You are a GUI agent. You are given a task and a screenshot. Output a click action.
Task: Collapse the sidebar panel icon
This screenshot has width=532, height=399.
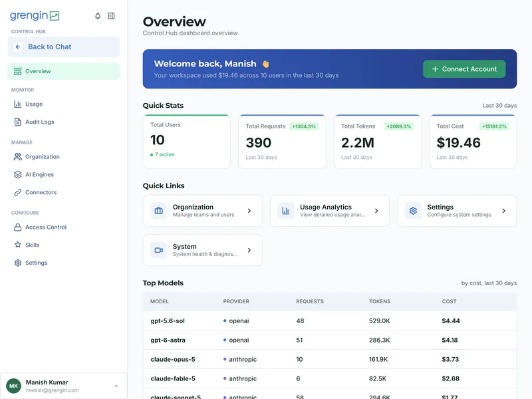pos(111,16)
